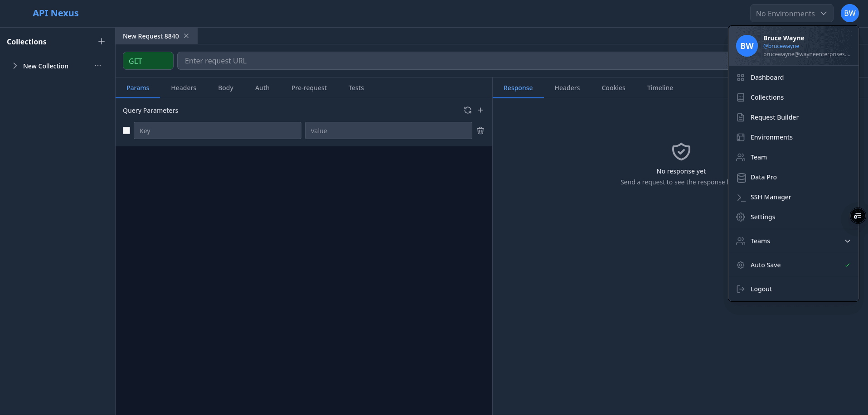Toggle the query parameter row checkbox
The width and height of the screenshot is (868, 415).
(x=126, y=130)
